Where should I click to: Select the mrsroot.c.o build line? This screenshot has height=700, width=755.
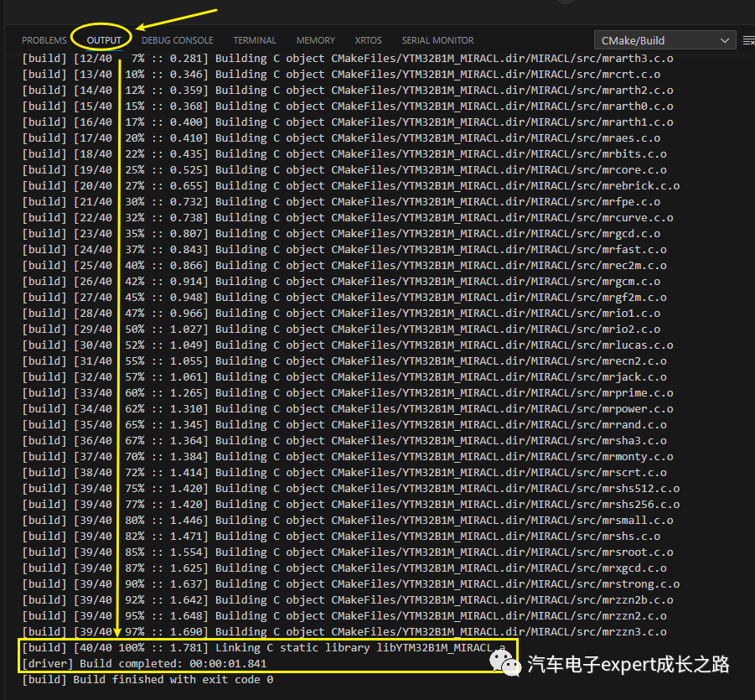(x=348, y=552)
